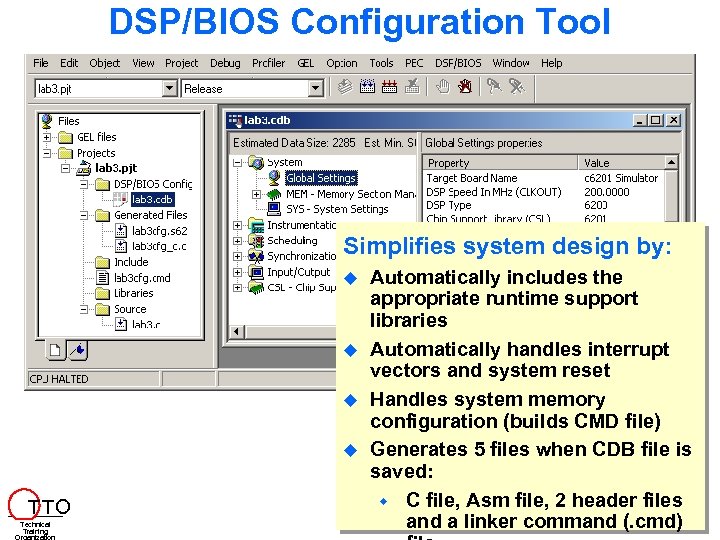The image size is (720, 540).
Task: Open the Object menu
Action: coord(105,63)
